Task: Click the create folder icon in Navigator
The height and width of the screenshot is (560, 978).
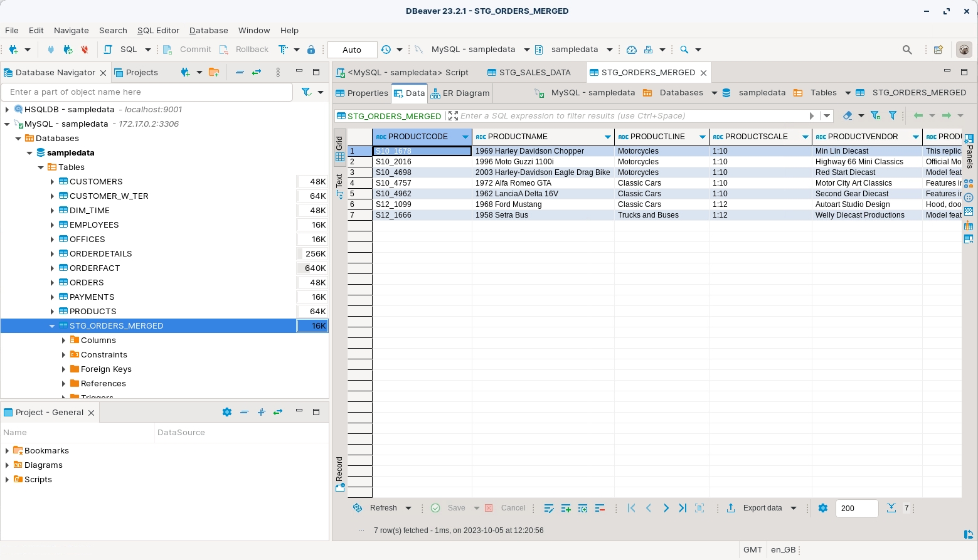Action: (x=214, y=73)
